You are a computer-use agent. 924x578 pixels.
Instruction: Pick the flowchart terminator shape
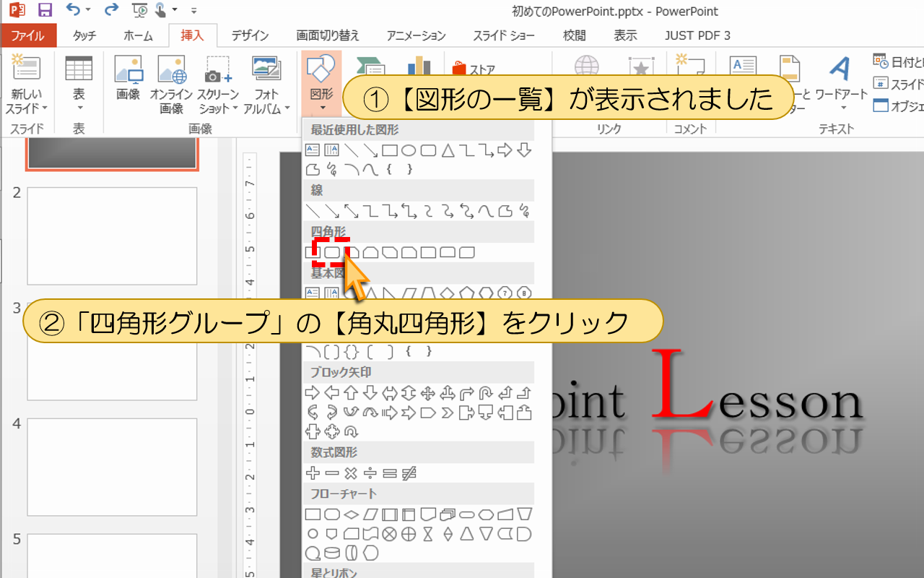coord(467,514)
